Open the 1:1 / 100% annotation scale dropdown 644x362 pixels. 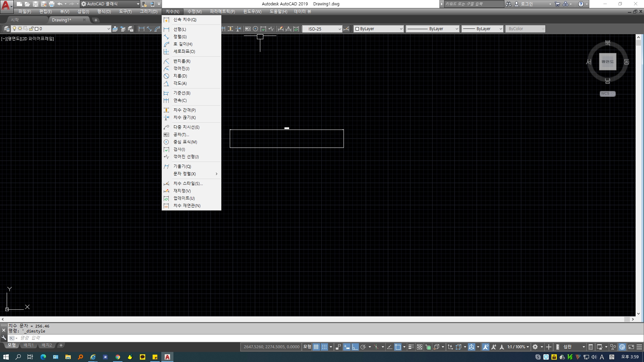[x=518, y=347]
